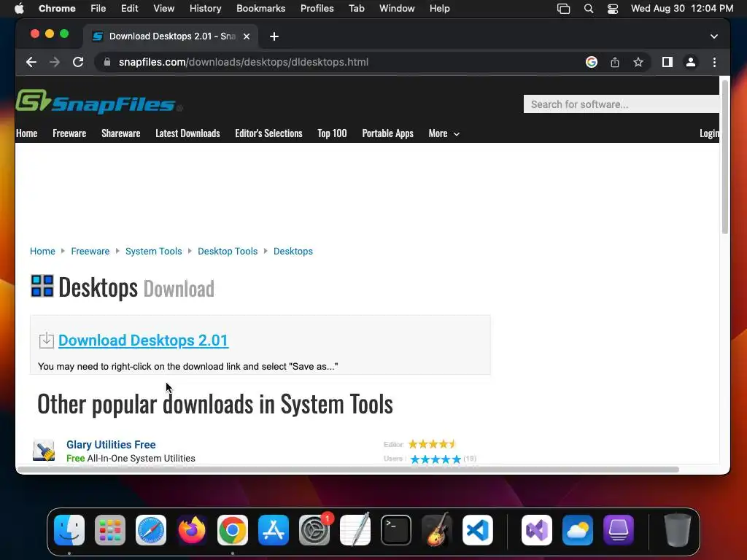Open the Bookmarks menu
The width and height of the screenshot is (747, 560).
[x=260, y=9]
